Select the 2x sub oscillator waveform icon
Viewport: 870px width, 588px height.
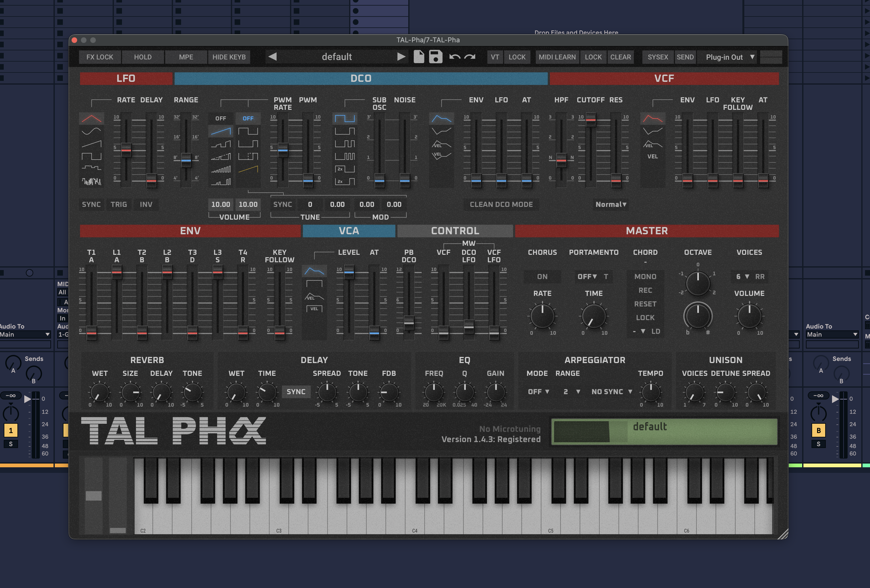344,169
